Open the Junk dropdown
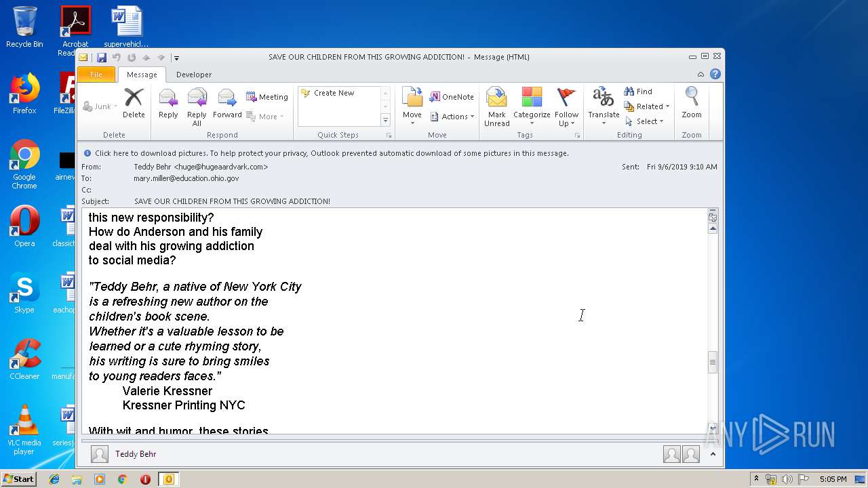Viewport: 868px width, 488px height. pos(100,106)
